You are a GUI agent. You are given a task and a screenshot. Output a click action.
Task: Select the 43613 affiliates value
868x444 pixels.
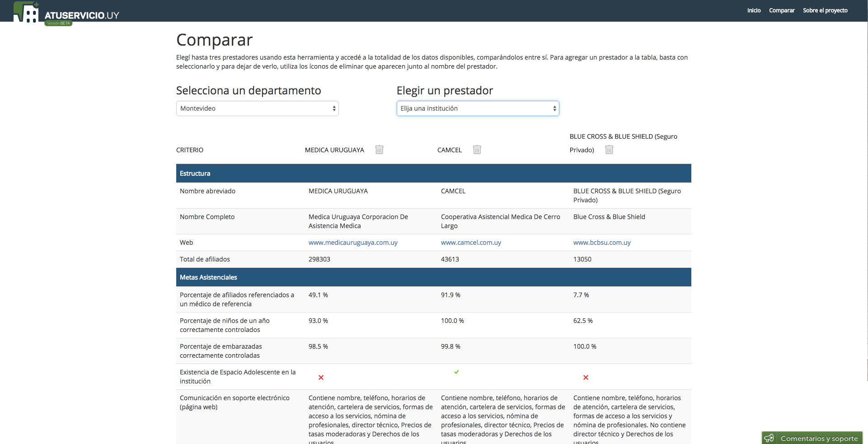tap(450, 259)
